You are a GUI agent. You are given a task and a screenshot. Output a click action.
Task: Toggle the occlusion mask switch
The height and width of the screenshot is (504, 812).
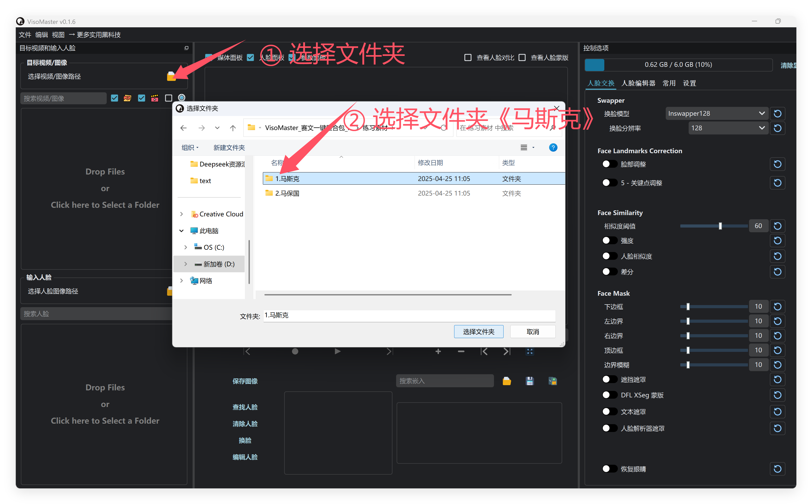point(610,379)
